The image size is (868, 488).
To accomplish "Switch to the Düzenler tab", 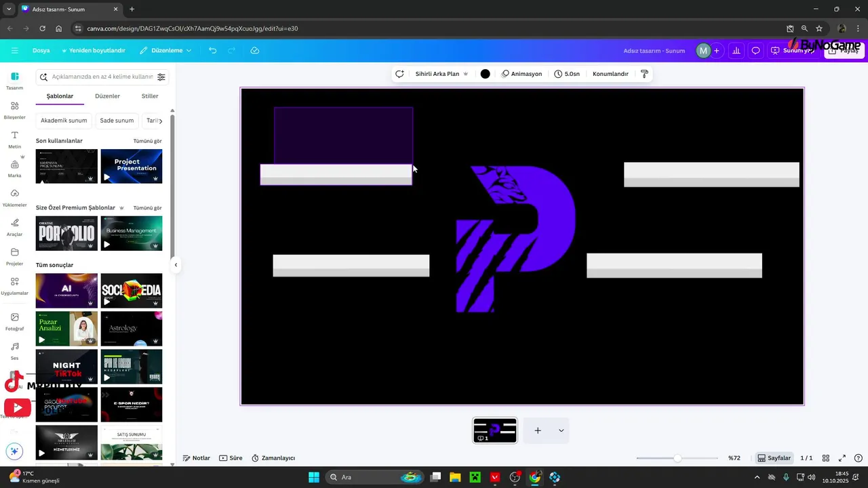I will [107, 96].
